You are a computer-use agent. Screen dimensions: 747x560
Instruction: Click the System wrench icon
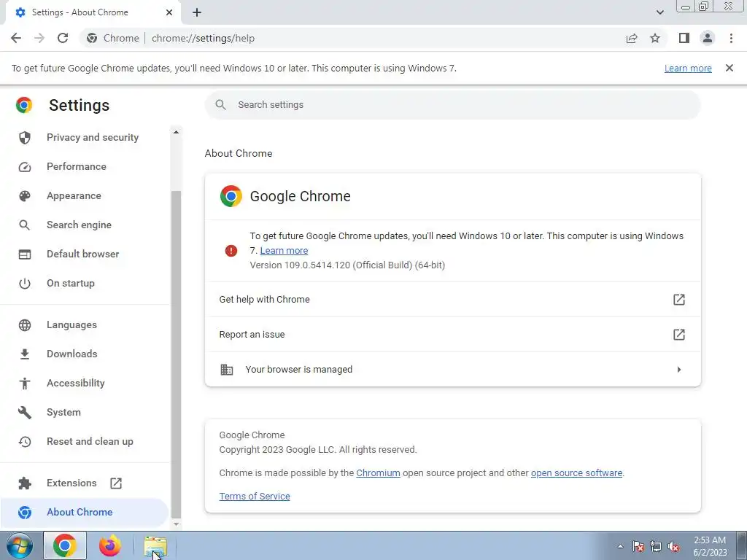tap(25, 413)
